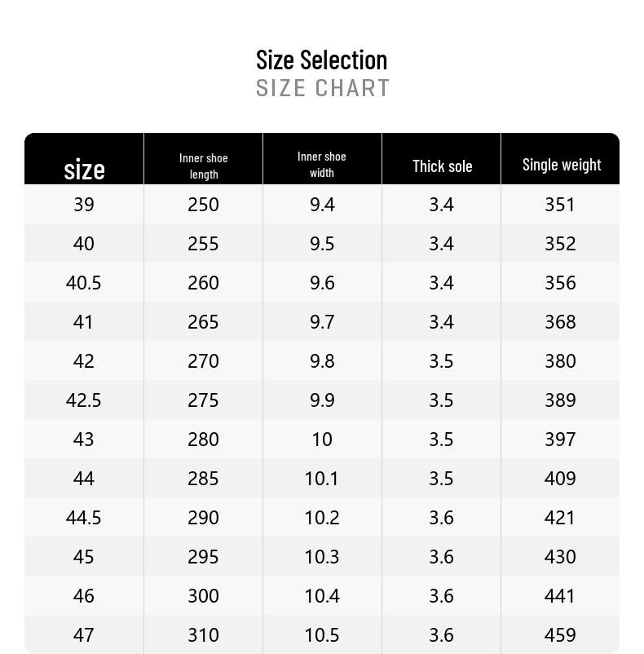Click single weight value 397

point(560,440)
